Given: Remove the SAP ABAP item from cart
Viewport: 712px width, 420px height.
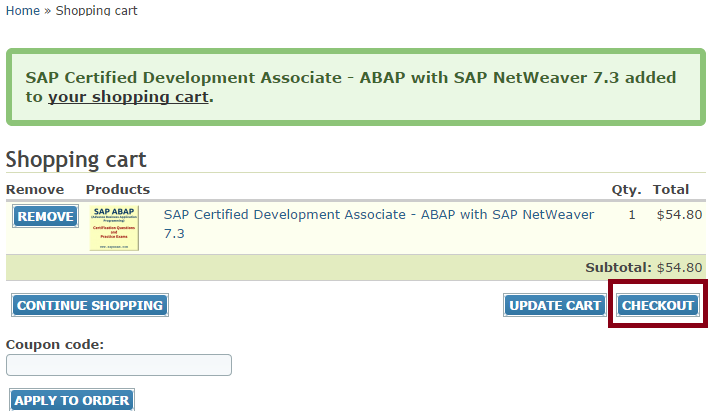Looking at the screenshot, I should [45, 217].
